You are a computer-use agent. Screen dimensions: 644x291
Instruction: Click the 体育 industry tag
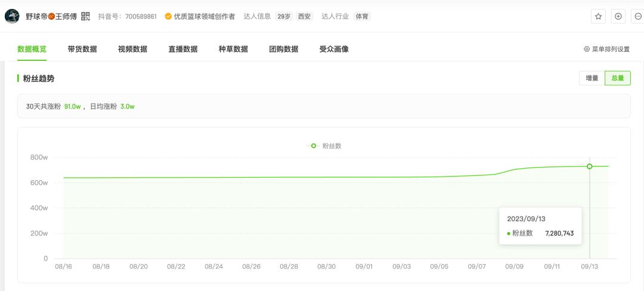click(x=362, y=17)
